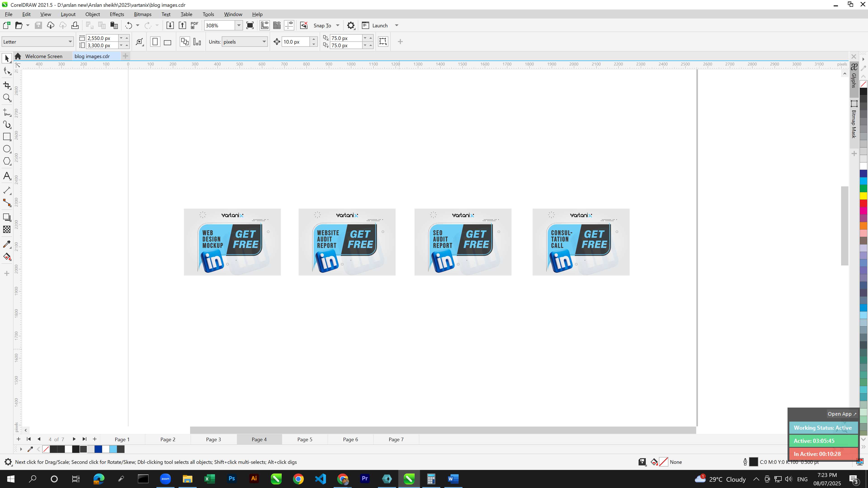Switch to Page 1 tab
The image size is (868, 488).
(122, 439)
